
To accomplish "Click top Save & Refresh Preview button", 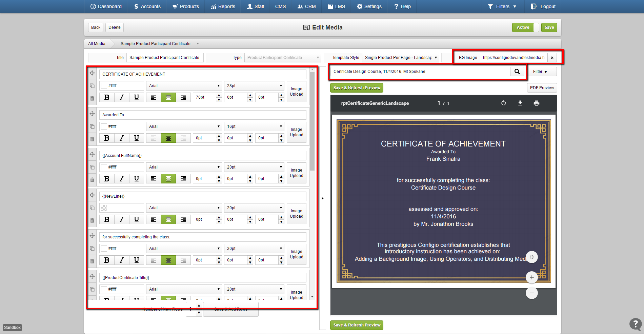I will click(x=357, y=88).
